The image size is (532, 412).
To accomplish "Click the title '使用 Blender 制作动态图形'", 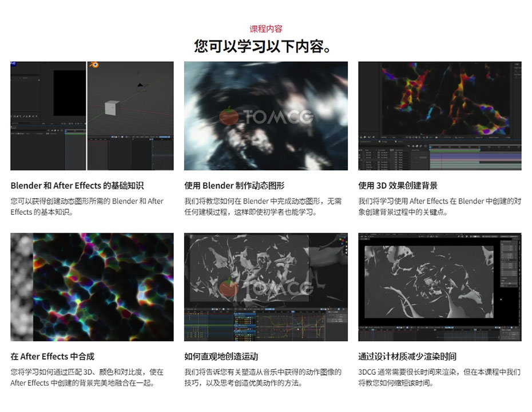I will point(235,186).
